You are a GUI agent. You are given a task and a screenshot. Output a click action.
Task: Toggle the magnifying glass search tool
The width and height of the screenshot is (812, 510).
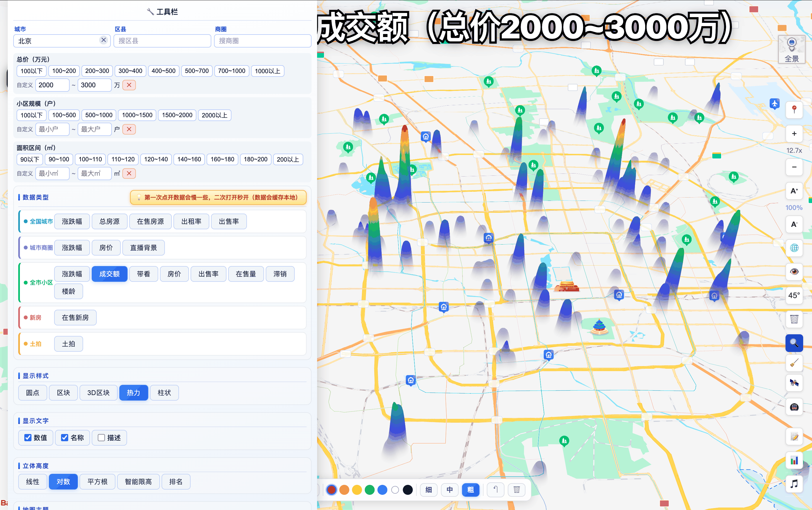coord(794,343)
